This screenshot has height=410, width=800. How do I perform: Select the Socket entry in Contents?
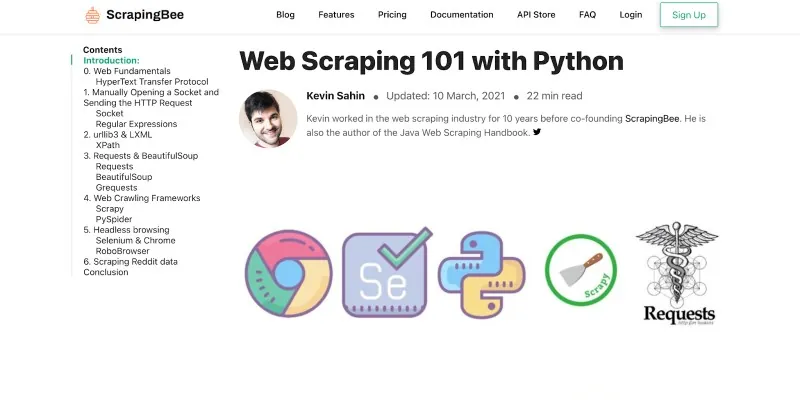point(109,113)
